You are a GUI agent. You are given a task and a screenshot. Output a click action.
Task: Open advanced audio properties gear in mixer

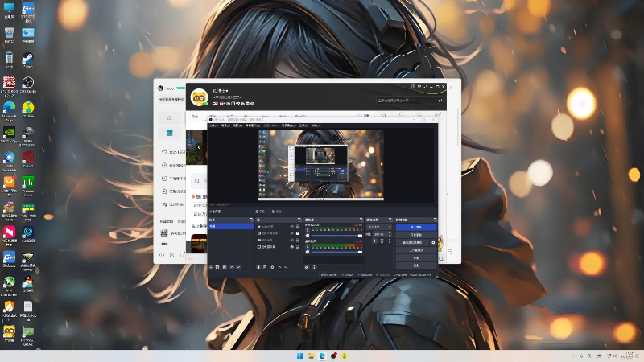(x=307, y=267)
